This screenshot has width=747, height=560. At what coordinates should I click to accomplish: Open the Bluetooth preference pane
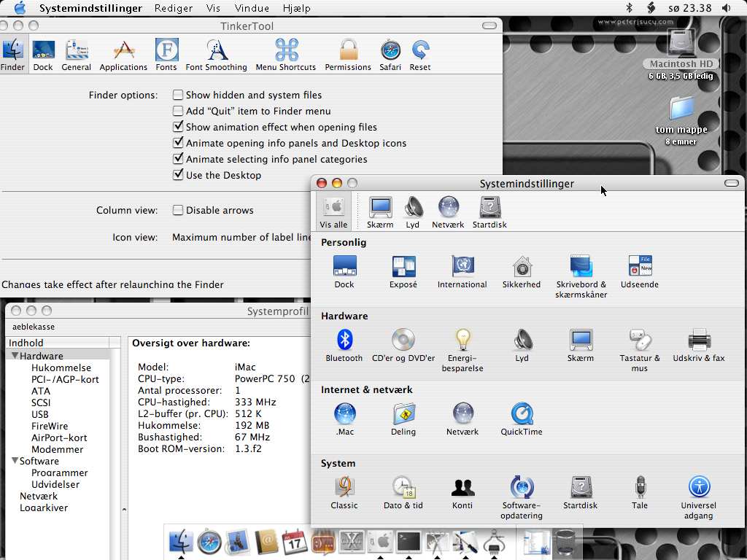pos(344,341)
